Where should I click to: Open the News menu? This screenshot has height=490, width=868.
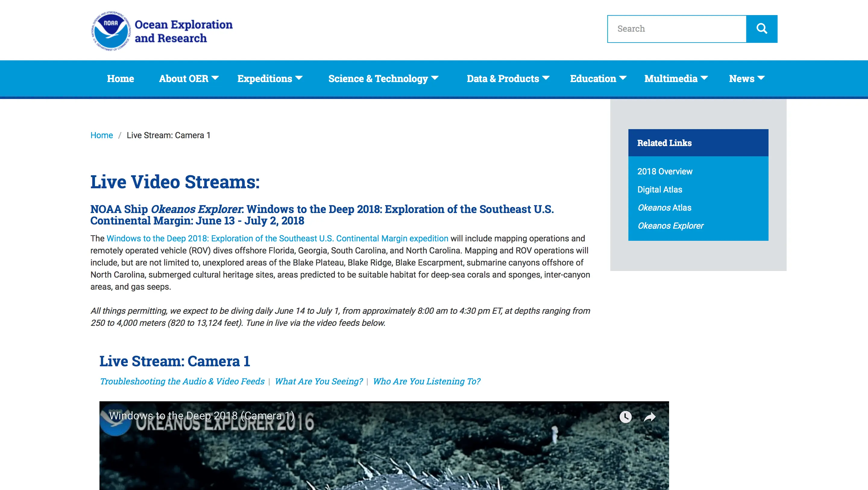point(746,78)
